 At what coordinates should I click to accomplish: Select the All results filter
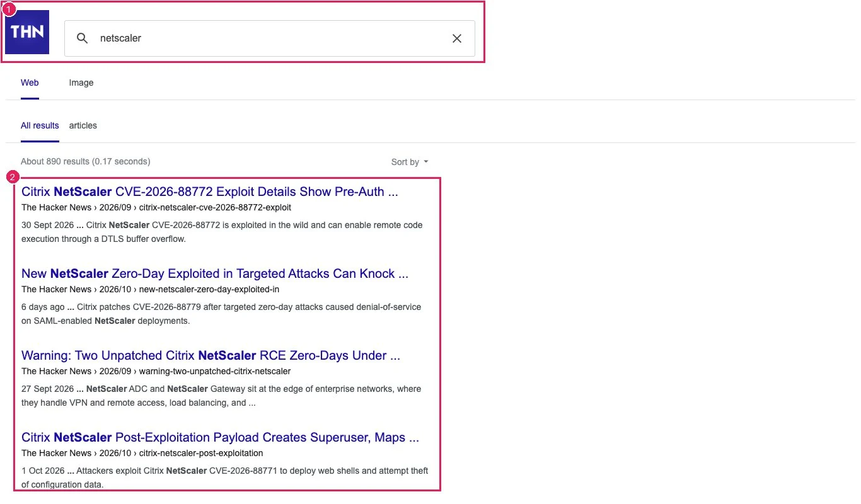[x=40, y=125]
